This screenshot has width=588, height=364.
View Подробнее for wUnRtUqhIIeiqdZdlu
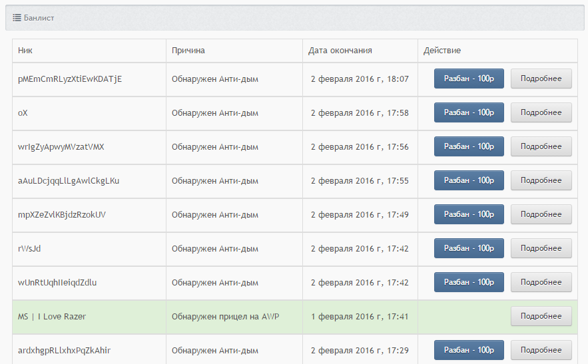click(541, 282)
